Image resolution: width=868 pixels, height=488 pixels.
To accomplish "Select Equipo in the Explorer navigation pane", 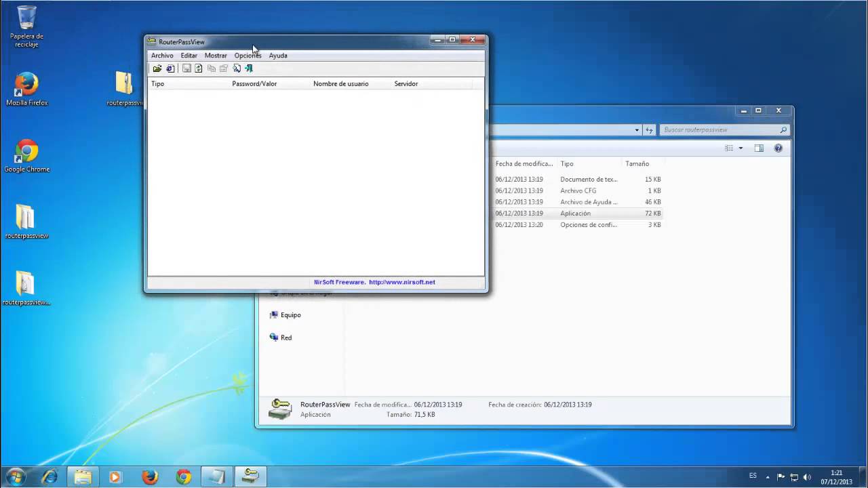I will coord(285,315).
